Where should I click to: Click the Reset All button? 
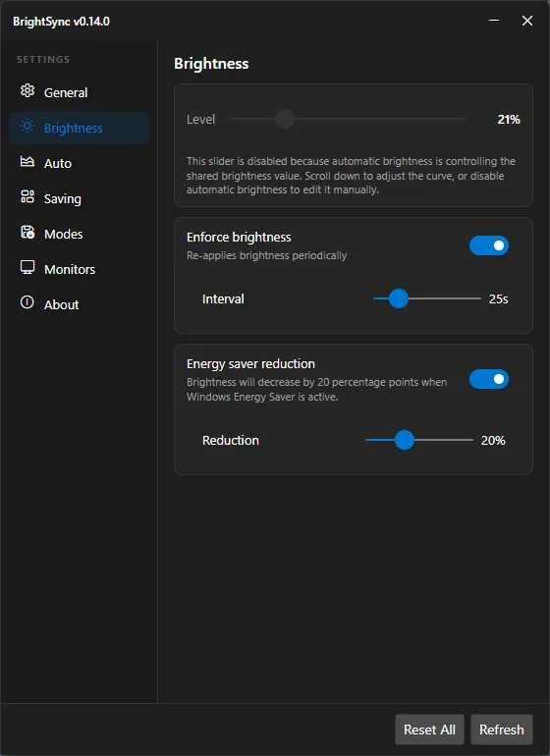point(429,729)
